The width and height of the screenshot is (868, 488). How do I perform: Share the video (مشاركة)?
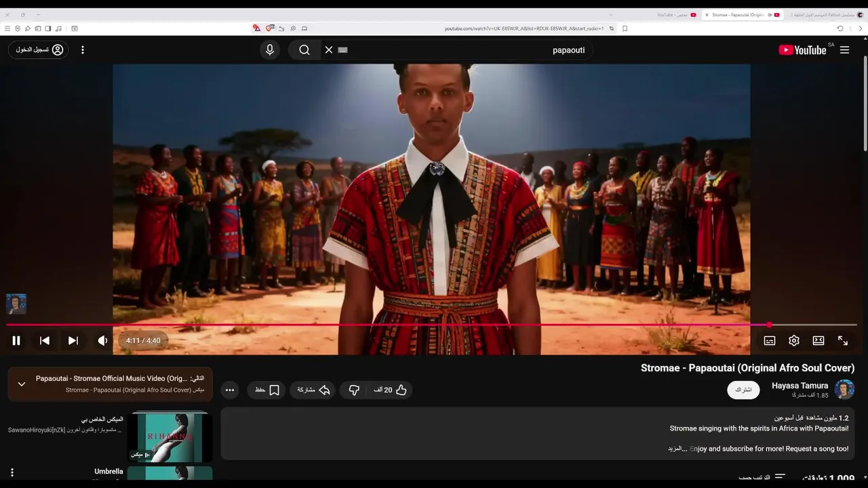(x=313, y=390)
